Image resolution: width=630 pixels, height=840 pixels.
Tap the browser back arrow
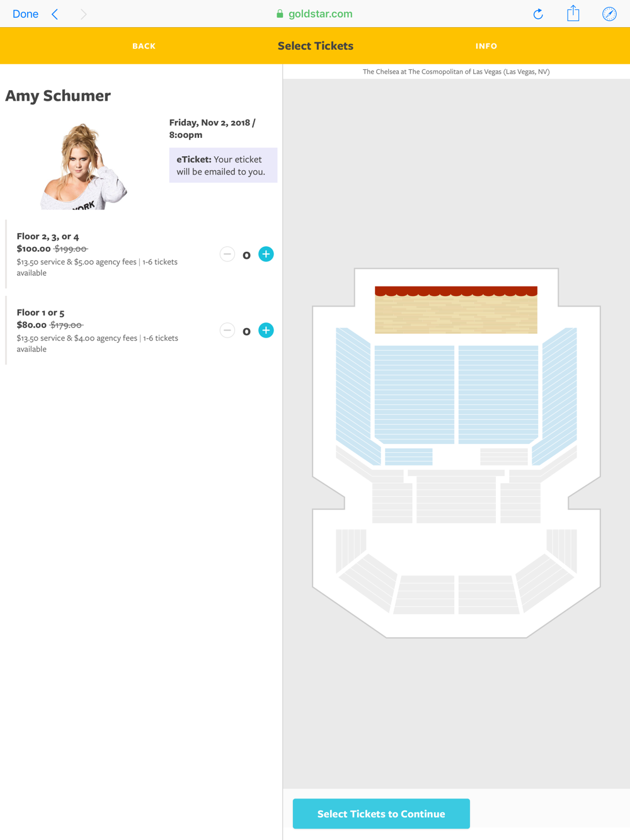point(55,14)
